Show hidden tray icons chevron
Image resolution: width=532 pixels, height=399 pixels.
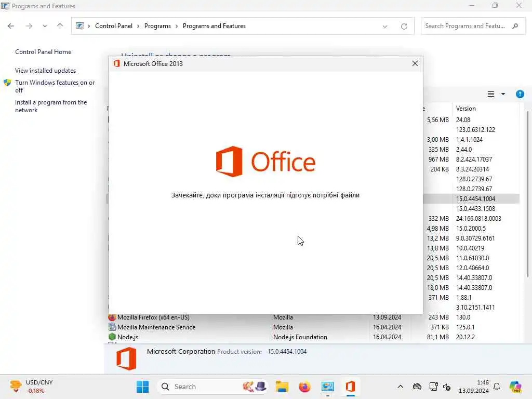tap(401, 387)
